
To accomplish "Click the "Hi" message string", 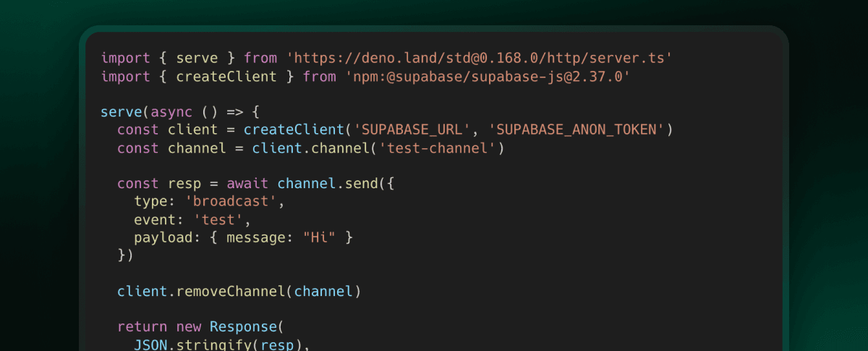I will pos(318,237).
